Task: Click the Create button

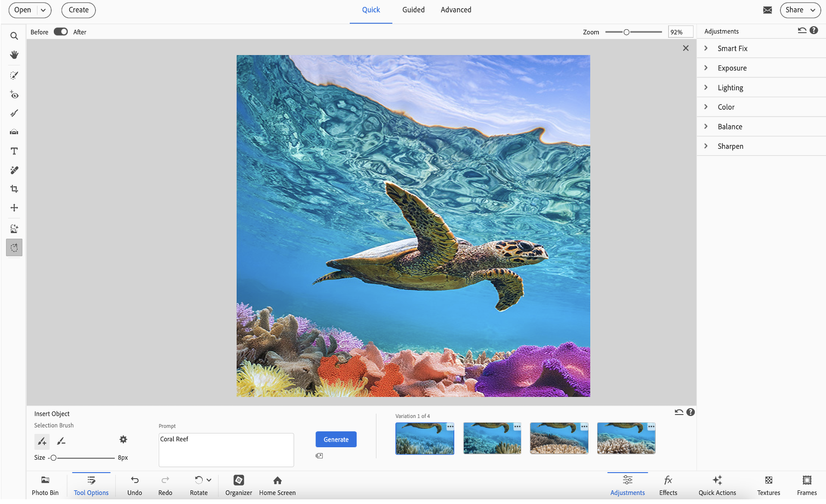Action: pyautogui.click(x=79, y=10)
